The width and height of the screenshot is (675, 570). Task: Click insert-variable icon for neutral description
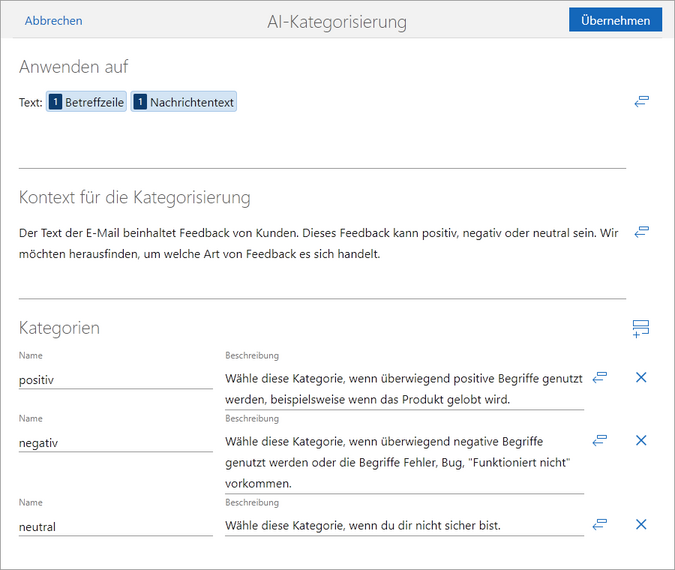[x=600, y=524]
